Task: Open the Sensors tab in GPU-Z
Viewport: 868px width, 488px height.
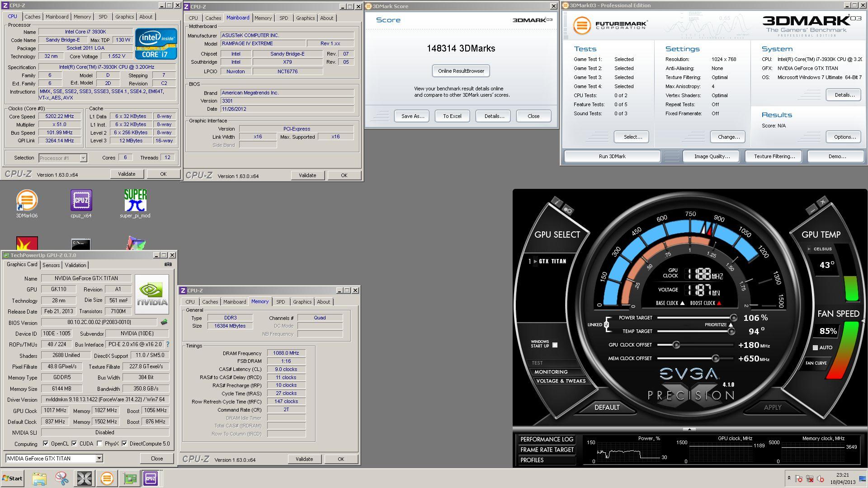Action: (51, 265)
